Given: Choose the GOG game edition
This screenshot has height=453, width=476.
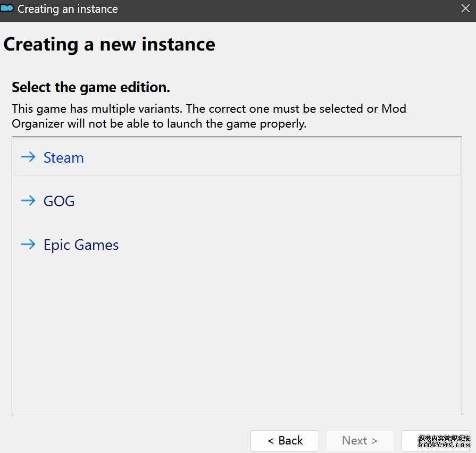Looking at the screenshot, I should tap(59, 201).
